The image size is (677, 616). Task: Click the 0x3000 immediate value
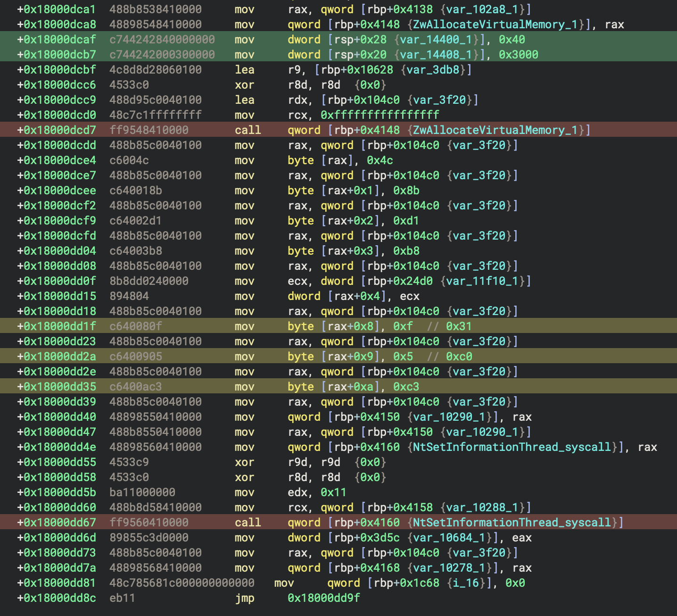pyautogui.click(x=519, y=55)
